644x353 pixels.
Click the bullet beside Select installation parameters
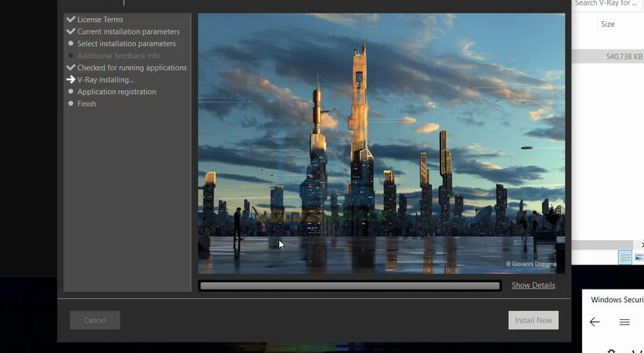pos(71,44)
